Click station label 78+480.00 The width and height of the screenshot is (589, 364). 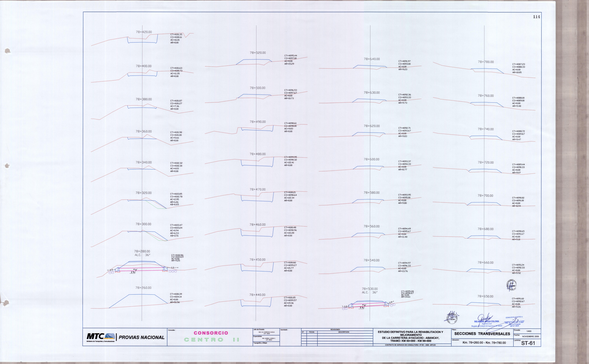258,154
